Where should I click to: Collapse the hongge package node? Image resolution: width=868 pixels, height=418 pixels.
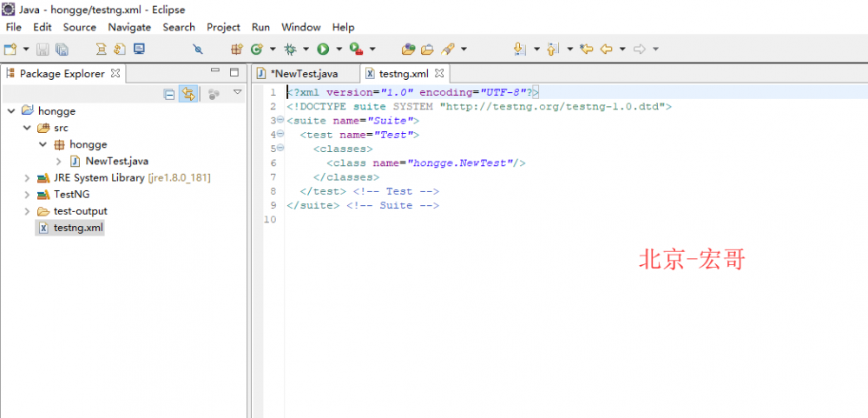click(x=43, y=144)
